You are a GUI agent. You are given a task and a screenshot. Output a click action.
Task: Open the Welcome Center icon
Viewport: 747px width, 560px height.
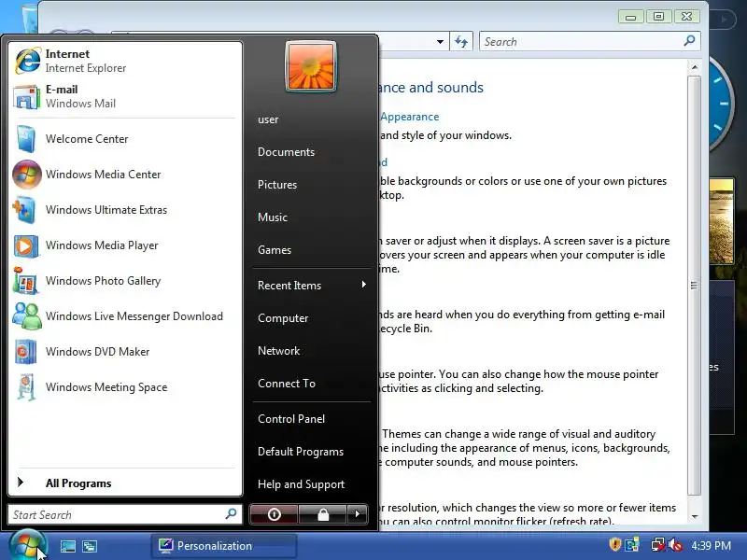(26, 139)
